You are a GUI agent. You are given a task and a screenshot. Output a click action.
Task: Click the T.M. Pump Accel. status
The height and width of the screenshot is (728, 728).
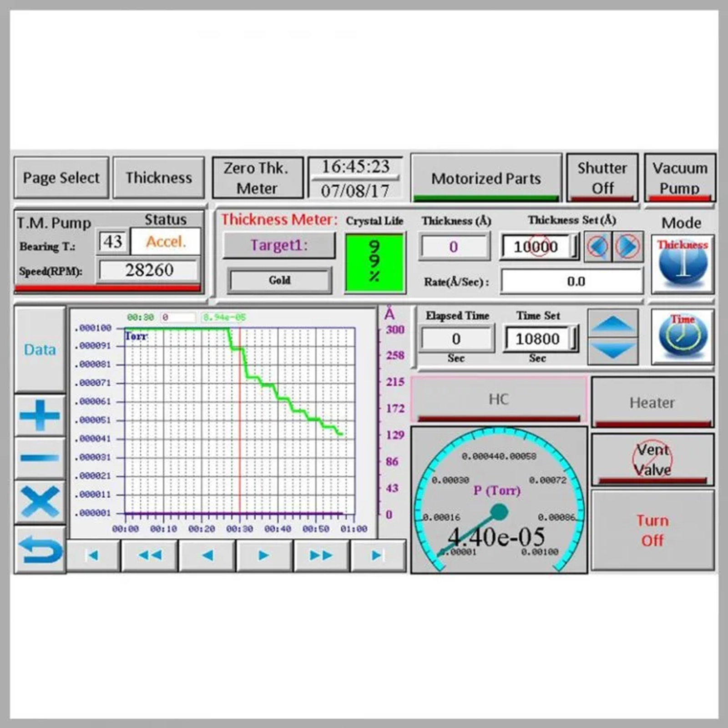(166, 242)
